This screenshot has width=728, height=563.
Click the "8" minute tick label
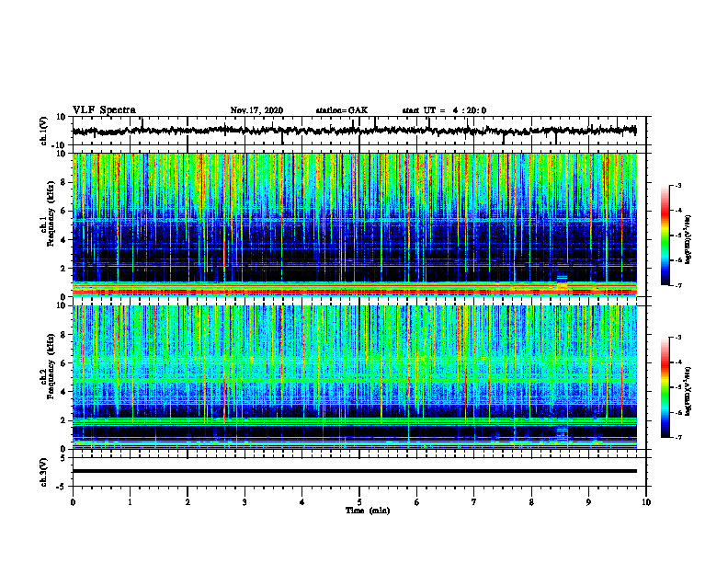point(531,502)
